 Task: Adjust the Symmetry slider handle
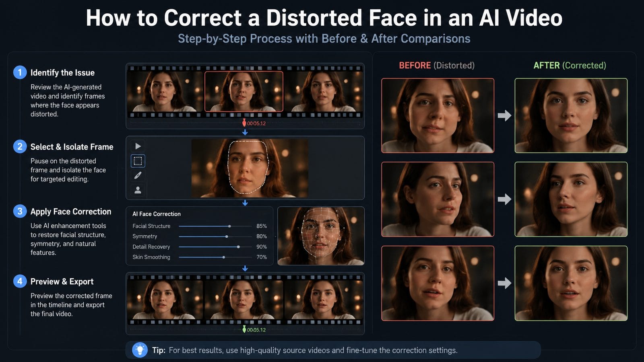click(227, 237)
